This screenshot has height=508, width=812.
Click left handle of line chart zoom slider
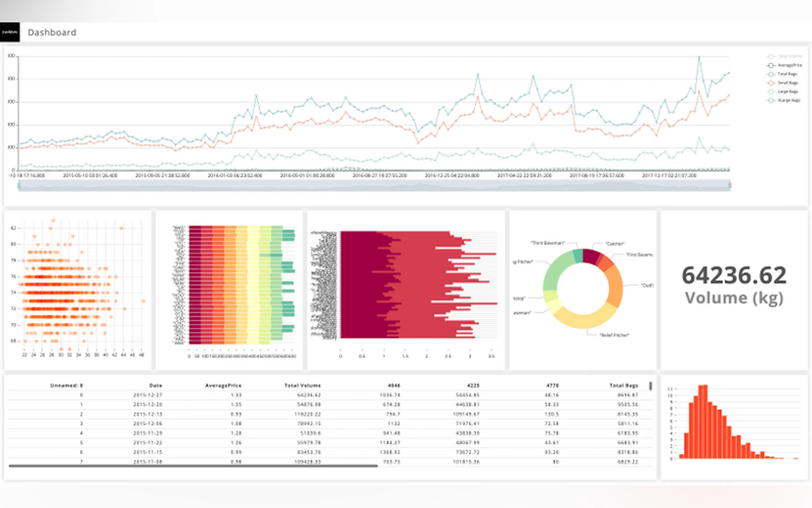(19, 186)
